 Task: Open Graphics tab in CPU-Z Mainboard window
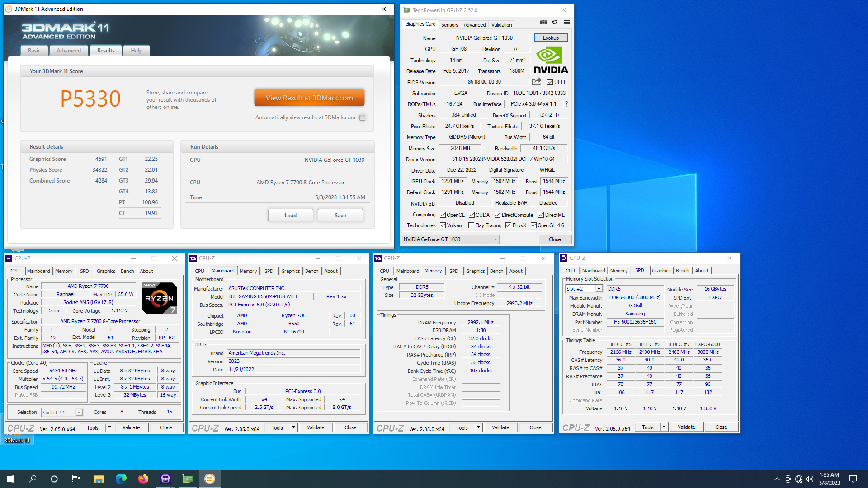(290, 271)
